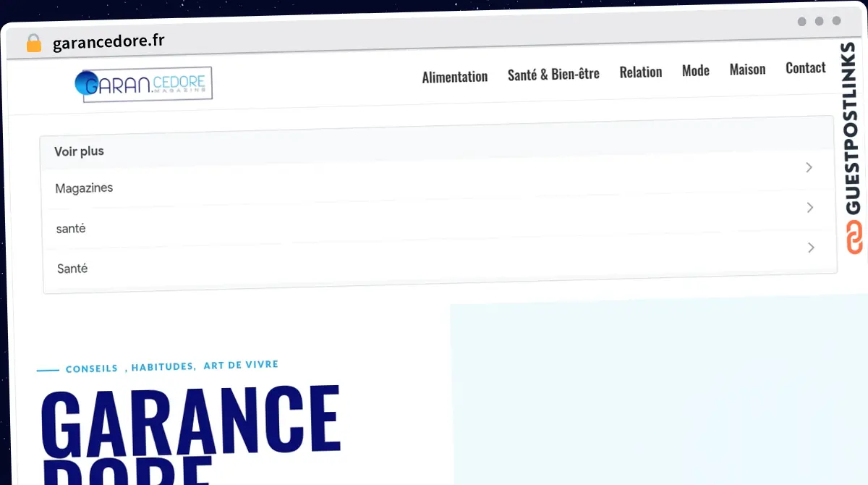This screenshot has width=868, height=485.
Task: Click the Garancedore Magazine logo
Action: [x=143, y=84]
